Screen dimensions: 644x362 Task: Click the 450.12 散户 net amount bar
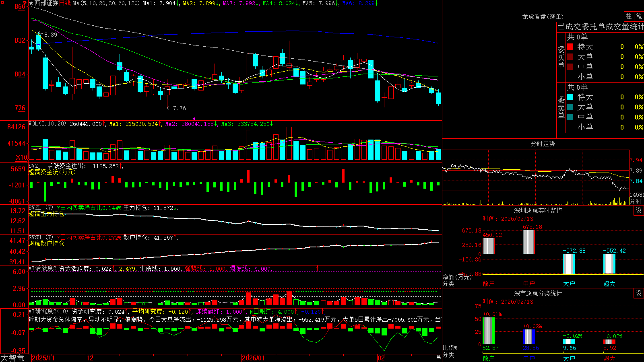coord(489,246)
